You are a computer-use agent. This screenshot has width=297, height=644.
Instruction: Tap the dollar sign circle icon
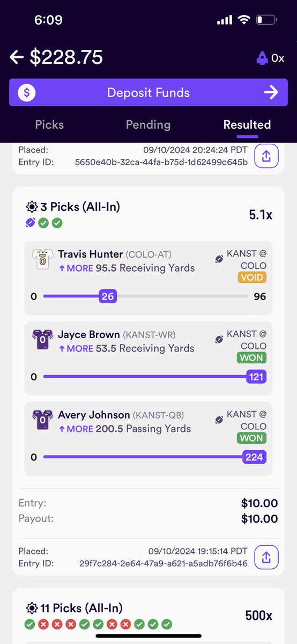(27, 93)
